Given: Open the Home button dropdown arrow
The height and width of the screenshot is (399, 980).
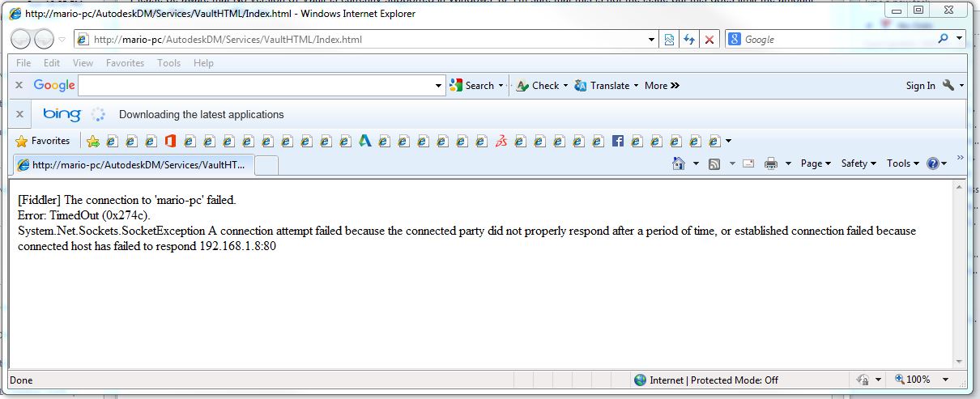Looking at the screenshot, I should (x=696, y=163).
